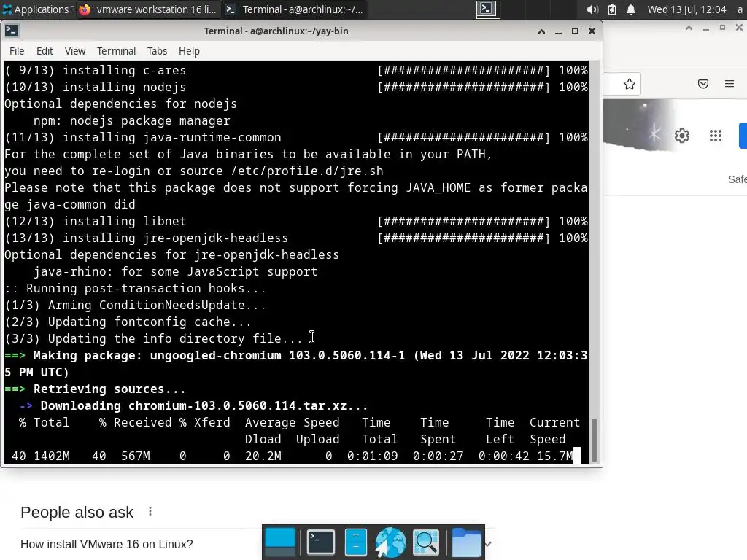Expand the arrow next to the dock folder icon
The width and height of the screenshot is (747, 560).
pos(488,543)
